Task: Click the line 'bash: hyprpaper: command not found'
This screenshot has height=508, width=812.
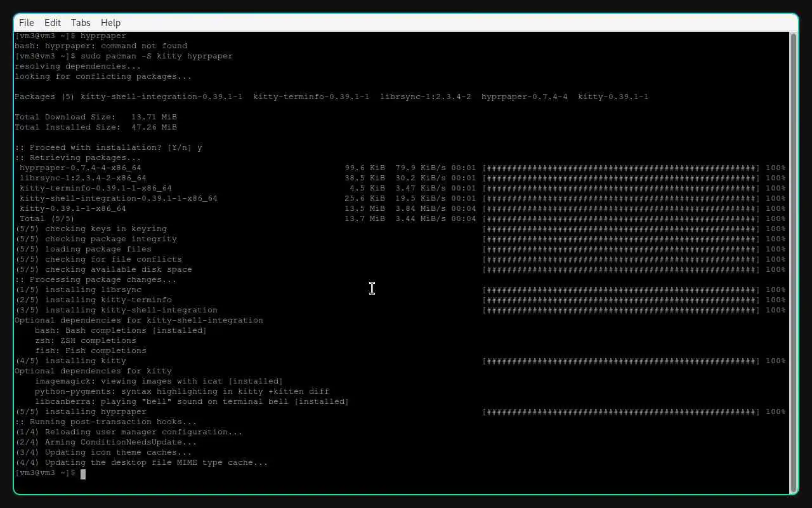Action: coord(101,46)
